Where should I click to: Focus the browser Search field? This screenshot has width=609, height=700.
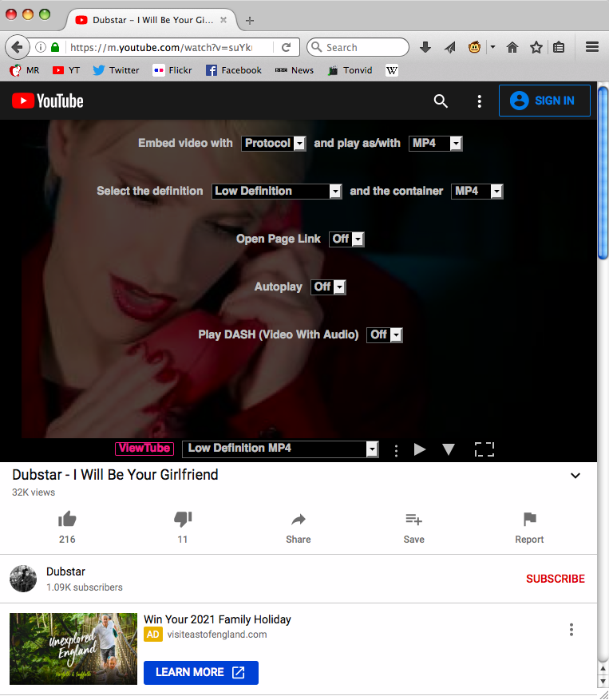tap(358, 47)
